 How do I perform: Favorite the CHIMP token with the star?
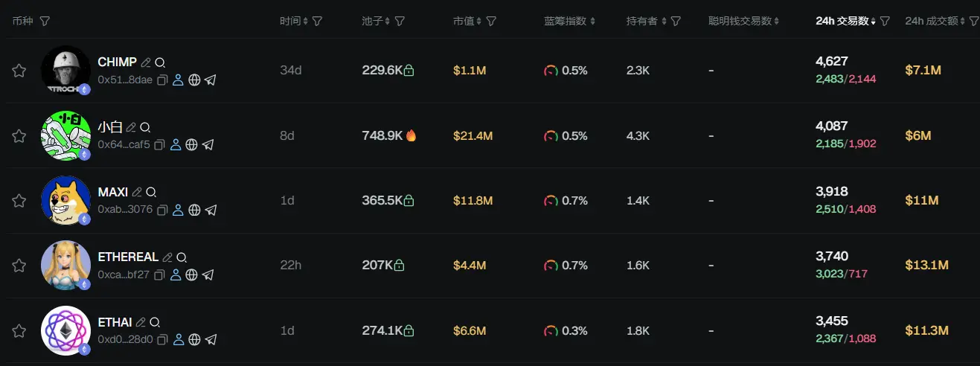coord(19,71)
